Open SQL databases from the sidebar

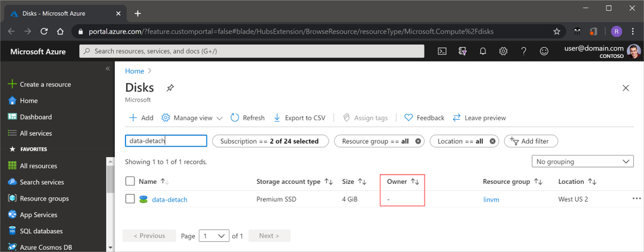(x=35, y=231)
